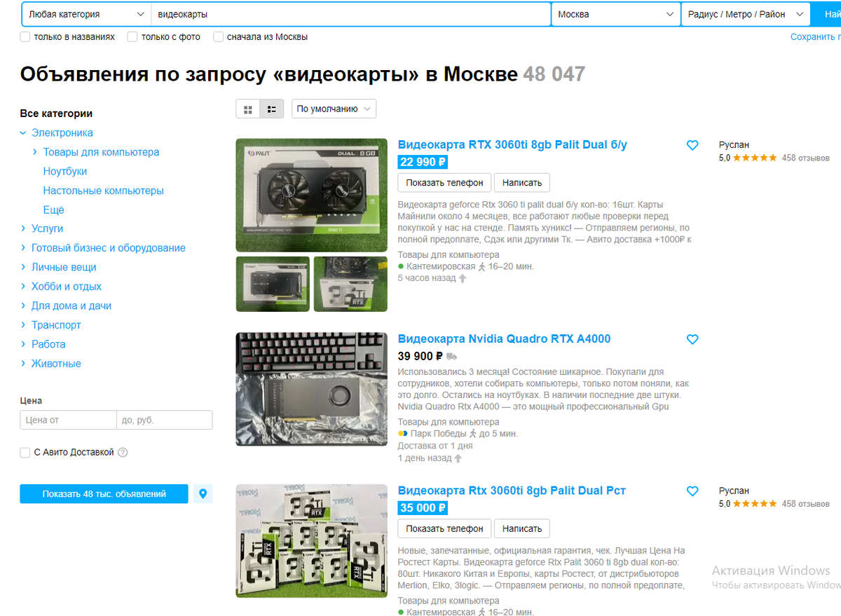Viewport: 841px width, 616px height.
Task: Click 'Показать телефон' for 35 000 ₽ listing
Action: [x=444, y=528]
